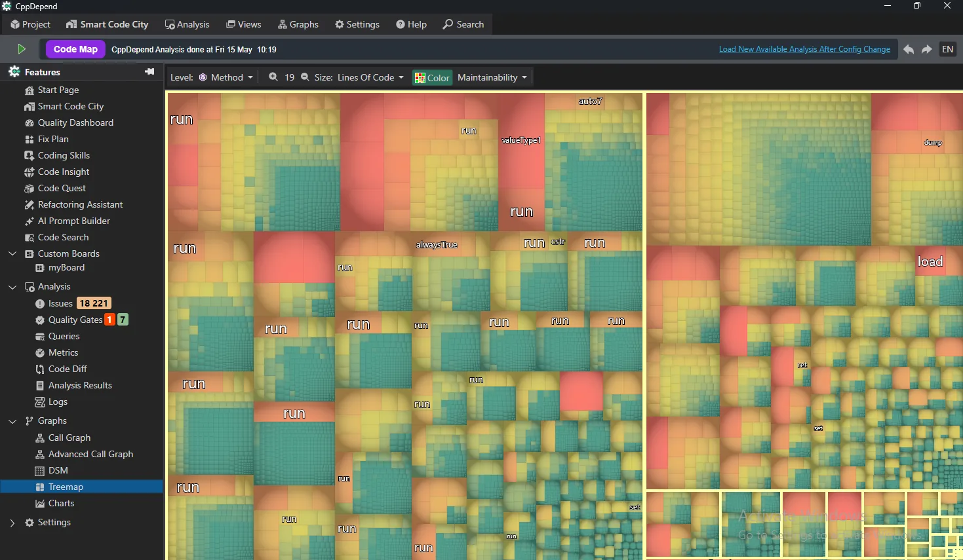The height and width of the screenshot is (560, 963).
Task: Open the Help menu
Action: (412, 24)
